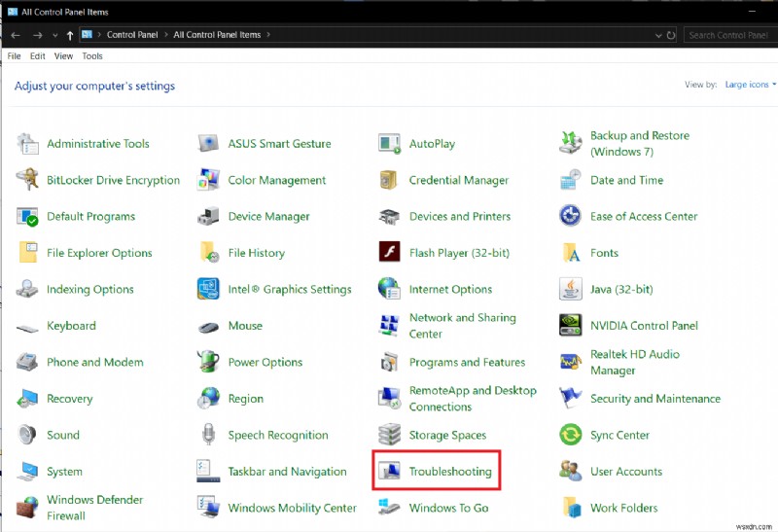Open the Sync Center icon
The height and width of the screenshot is (532, 778).
click(x=571, y=435)
